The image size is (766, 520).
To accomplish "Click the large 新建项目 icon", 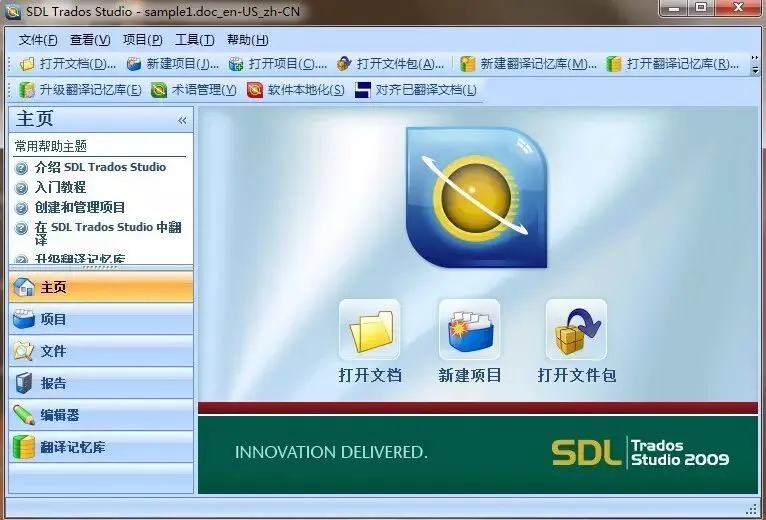I will [469, 330].
